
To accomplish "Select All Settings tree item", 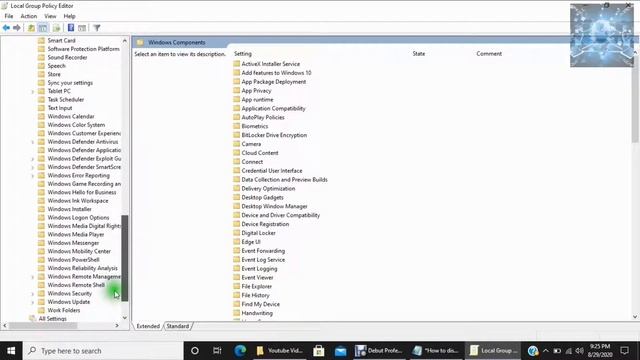I will [52, 318].
